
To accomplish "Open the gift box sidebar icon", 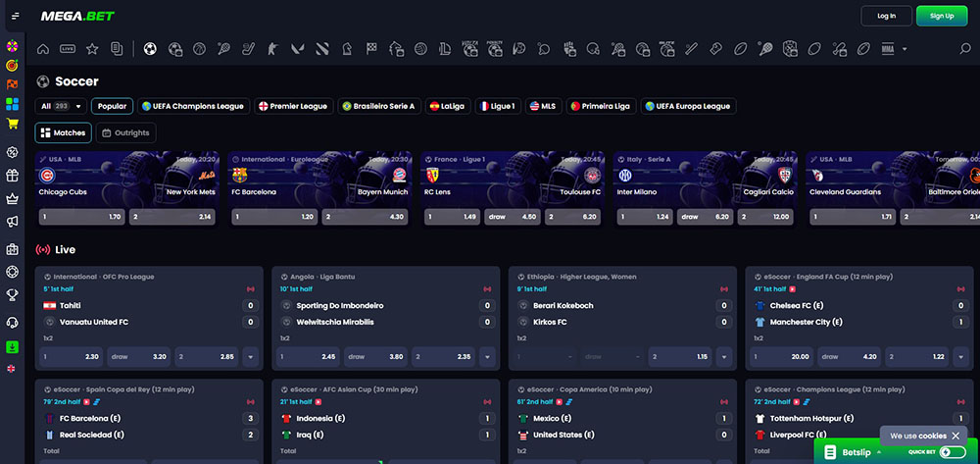I will [12, 175].
